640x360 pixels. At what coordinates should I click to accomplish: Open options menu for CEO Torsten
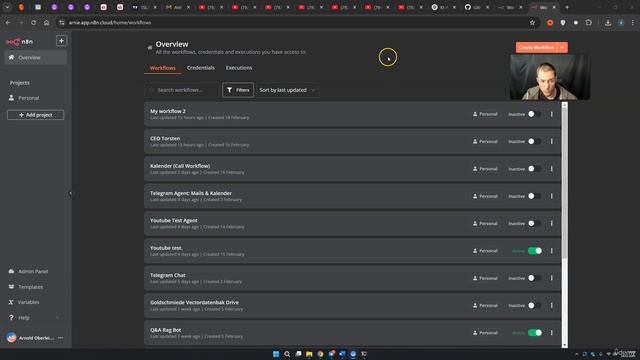(x=551, y=141)
